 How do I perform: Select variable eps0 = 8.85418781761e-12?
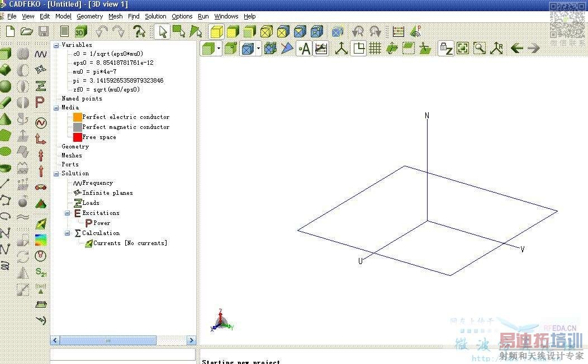tap(113, 63)
